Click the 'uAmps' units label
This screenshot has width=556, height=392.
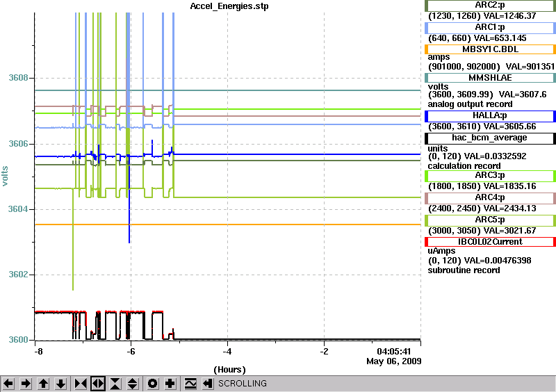[441, 251]
